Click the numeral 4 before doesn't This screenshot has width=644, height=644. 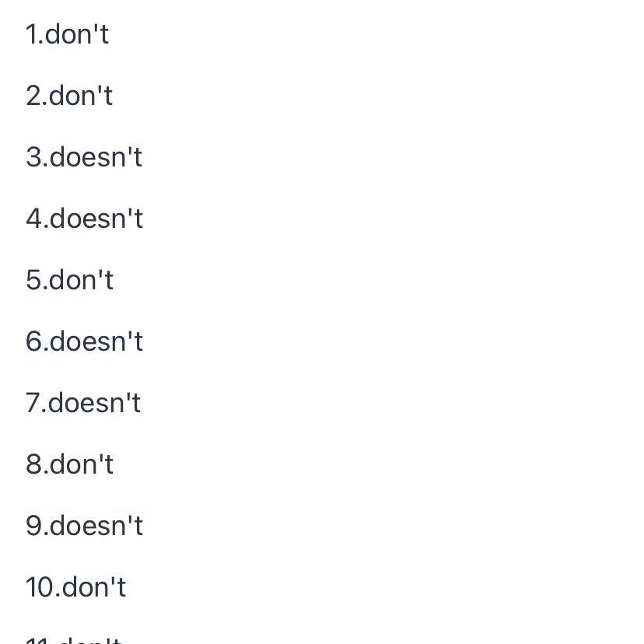(x=34, y=218)
